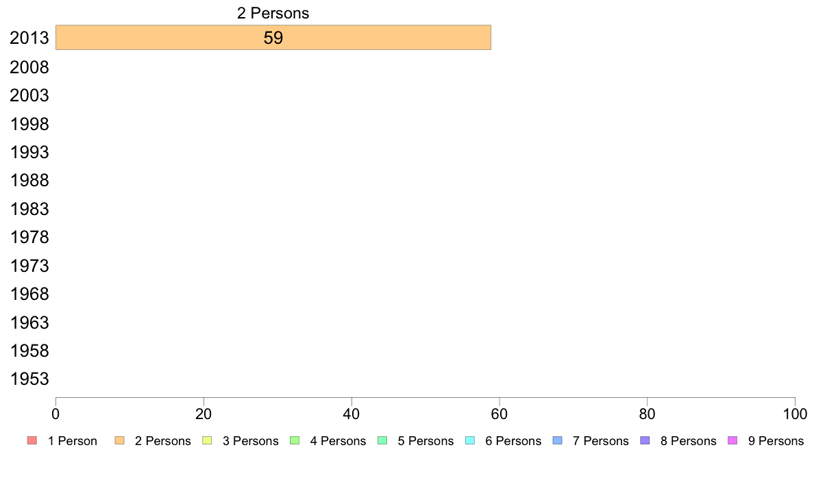Click the 1 Person red legend swatch
This screenshot has width=814, height=504.
(32, 441)
